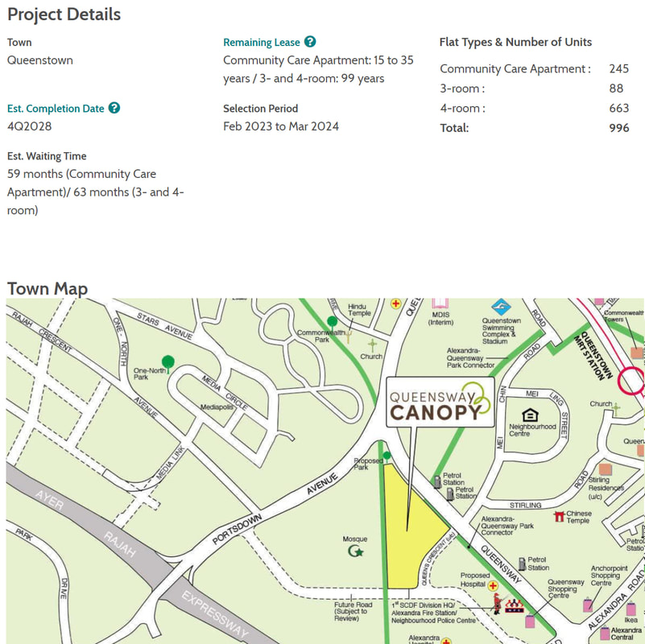Click the Ikea shopping bag icon
The image size is (645, 644).
click(x=631, y=609)
